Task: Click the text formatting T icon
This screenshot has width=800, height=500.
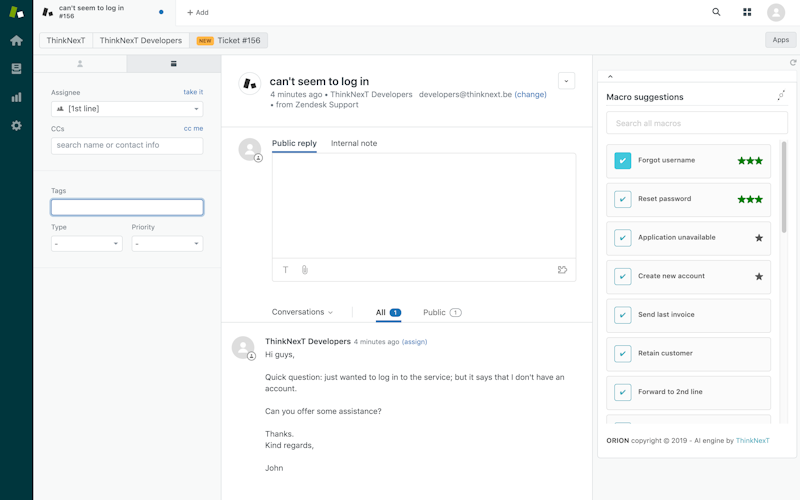Action: pyautogui.click(x=285, y=270)
